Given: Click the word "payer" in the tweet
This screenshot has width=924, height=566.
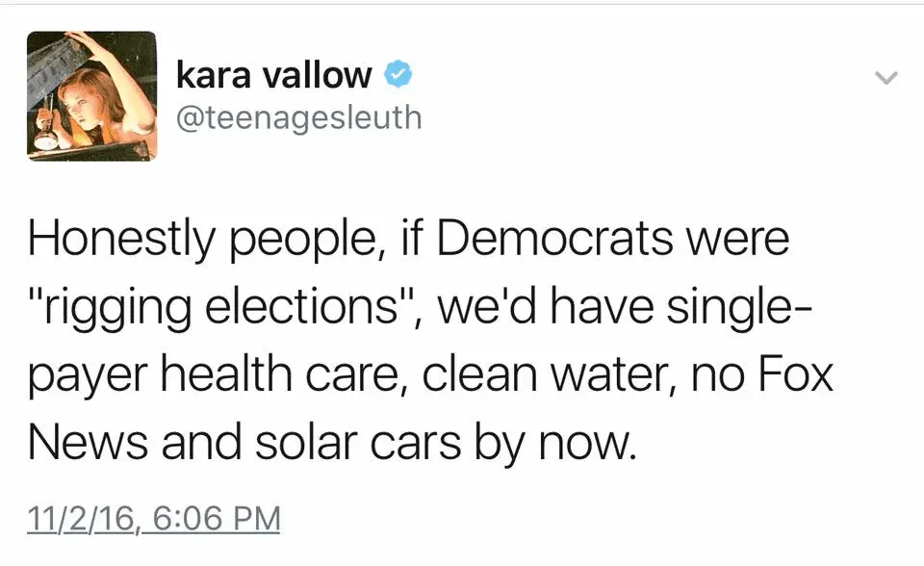Looking at the screenshot, I should click(84, 375).
